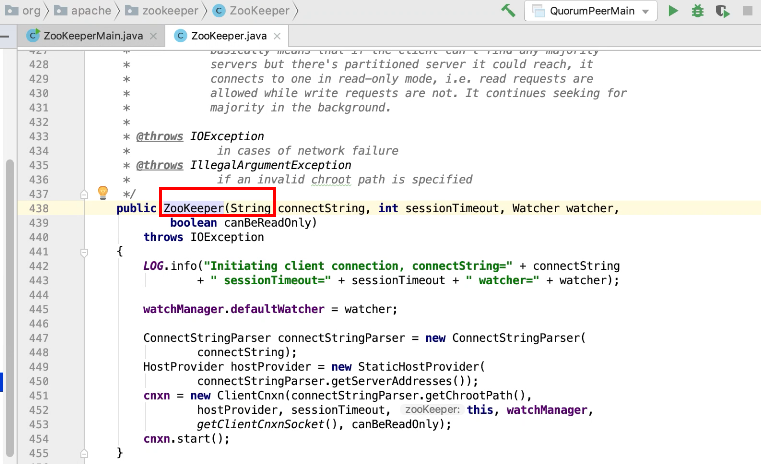Screen dimensions: 761x464
Task: Click IllegalArgumentException in the javadoc
Action: [271, 165]
